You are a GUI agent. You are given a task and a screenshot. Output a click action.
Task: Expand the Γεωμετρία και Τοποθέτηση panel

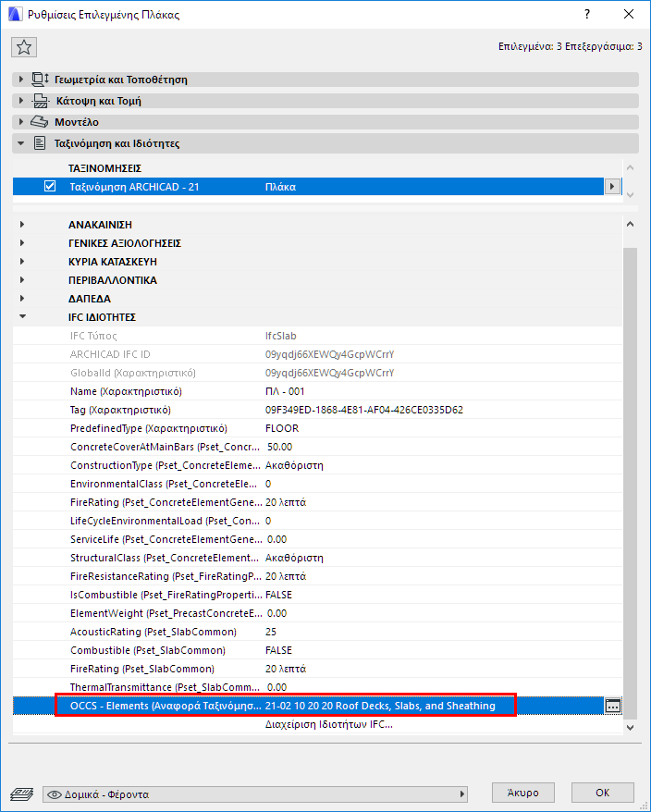20,80
